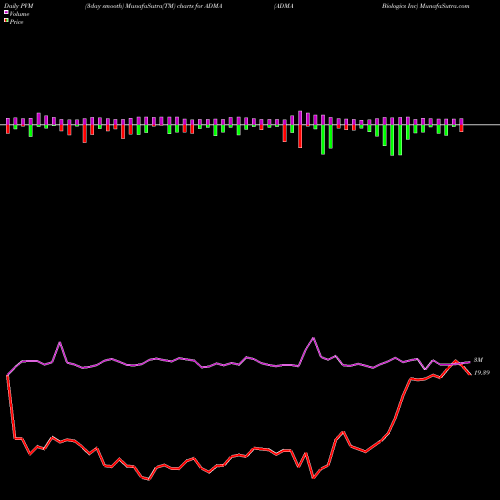500x500 pixels.
Task: Click the '(ADMA' ticker text in the header
Action: [x=283, y=6]
